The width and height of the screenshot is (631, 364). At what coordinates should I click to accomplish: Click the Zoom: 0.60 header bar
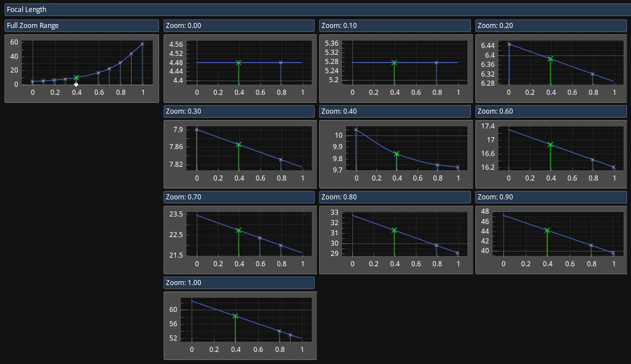point(551,111)
